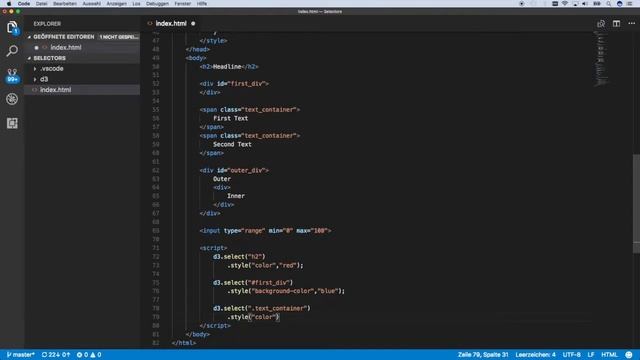Split the editor with the split icon
Viewport: 640px width, 360px height.
(616, 24)
